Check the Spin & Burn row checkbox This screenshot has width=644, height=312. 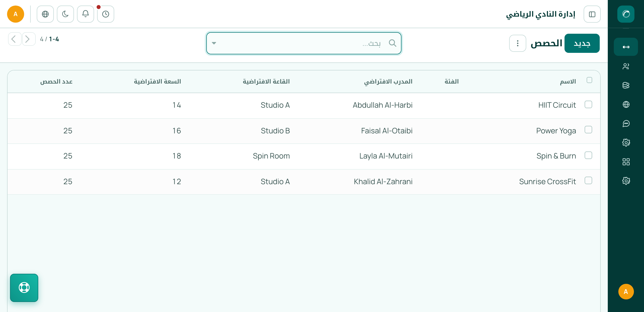pos(588,155)
